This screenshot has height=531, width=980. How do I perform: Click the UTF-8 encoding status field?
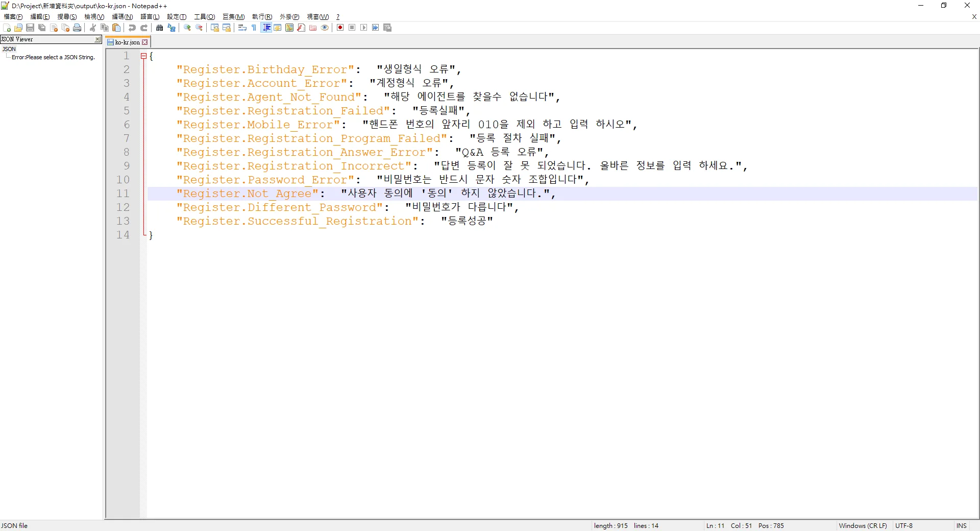coord(904,525)
